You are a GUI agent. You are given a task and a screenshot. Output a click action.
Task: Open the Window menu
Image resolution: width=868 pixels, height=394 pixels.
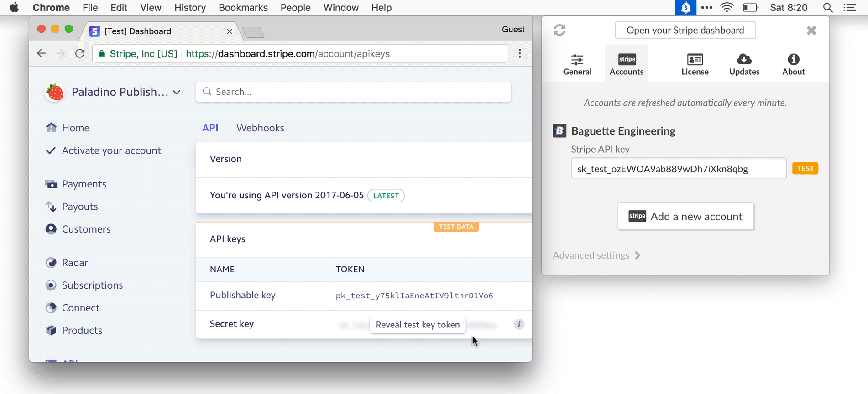341,8
